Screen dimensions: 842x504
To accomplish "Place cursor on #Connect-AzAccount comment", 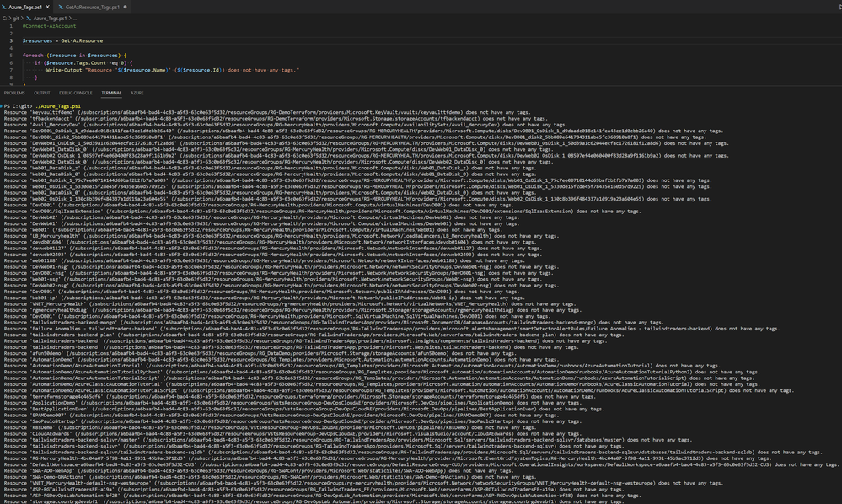I will (x=49, y=26).
